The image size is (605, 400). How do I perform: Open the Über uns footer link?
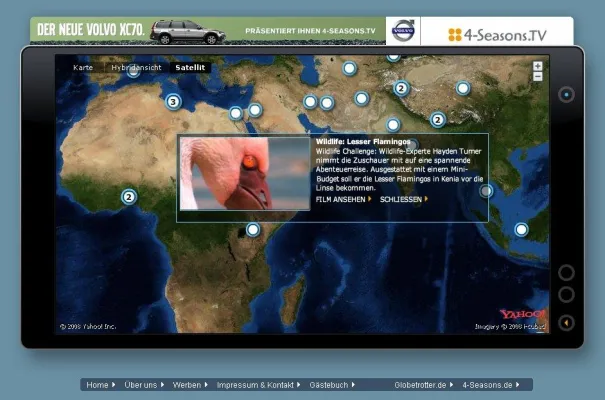(x=144, y=385)
